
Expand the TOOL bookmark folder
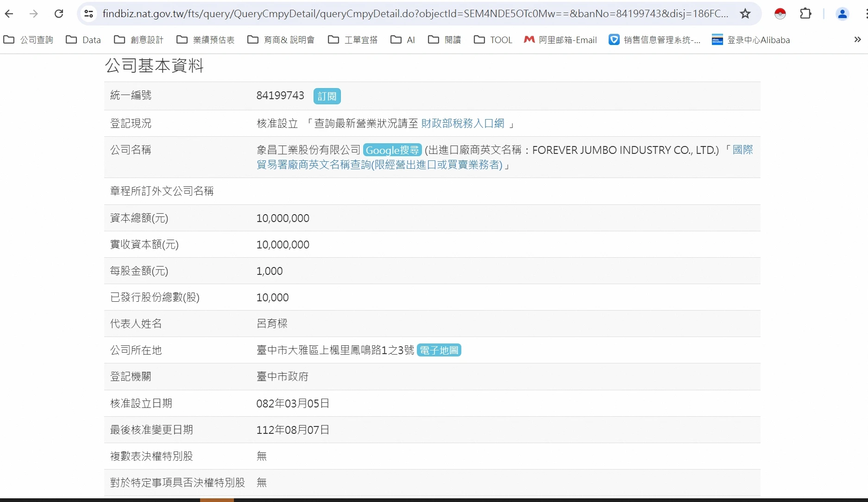pos(493,40)
